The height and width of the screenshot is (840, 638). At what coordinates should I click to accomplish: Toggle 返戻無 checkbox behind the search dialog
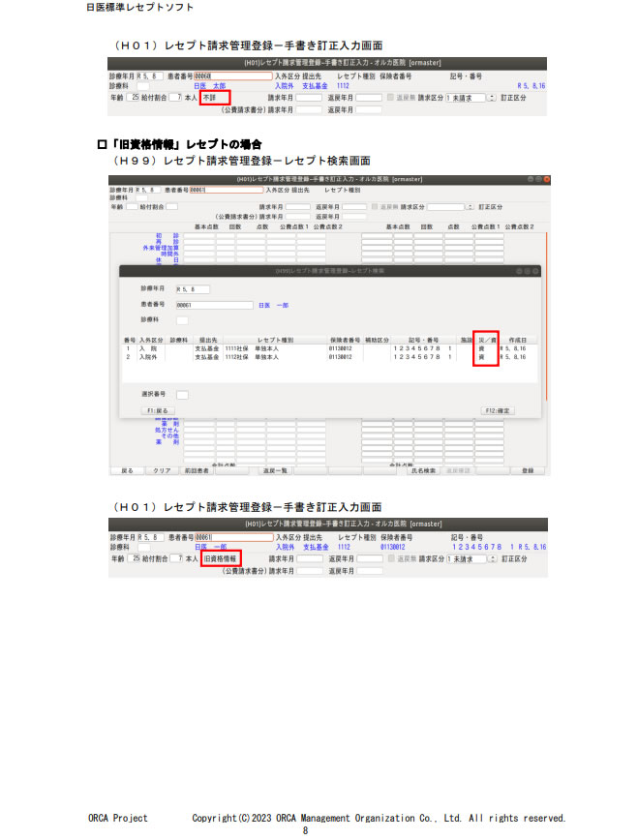[x=374, y=207]
